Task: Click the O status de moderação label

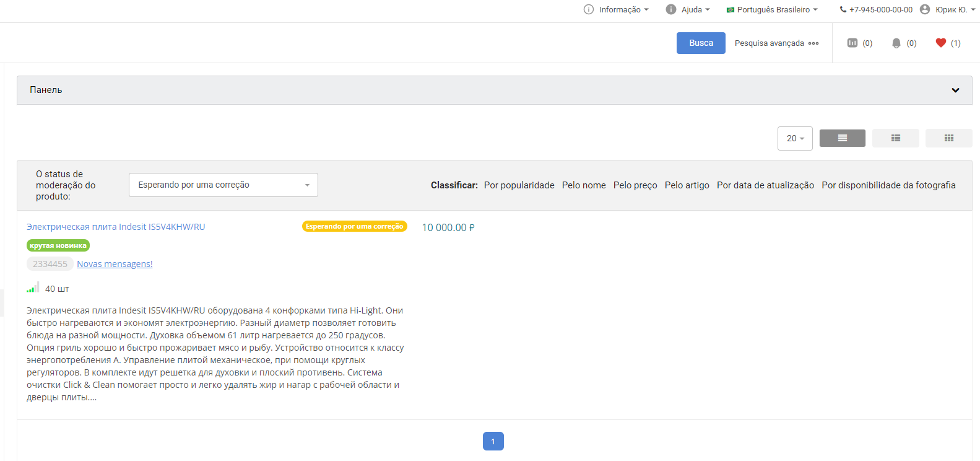Action: (x=66, y=185)
